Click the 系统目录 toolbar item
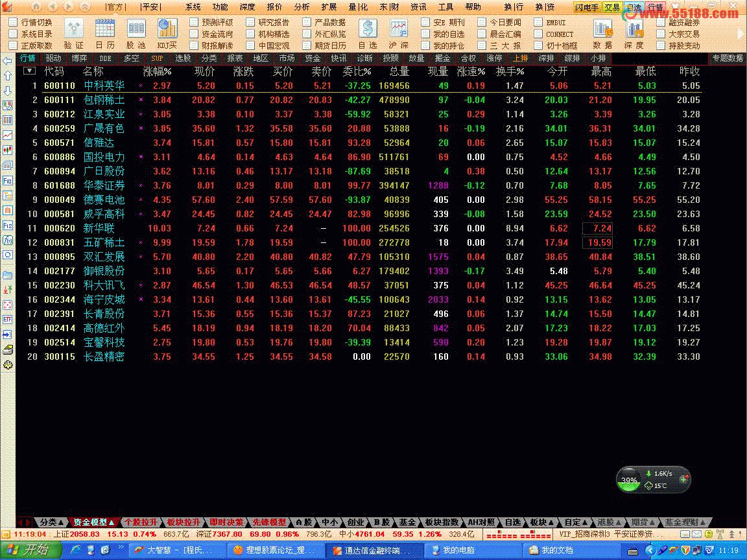Viewport: 747px width, 560px height. (x=31, y=34)
